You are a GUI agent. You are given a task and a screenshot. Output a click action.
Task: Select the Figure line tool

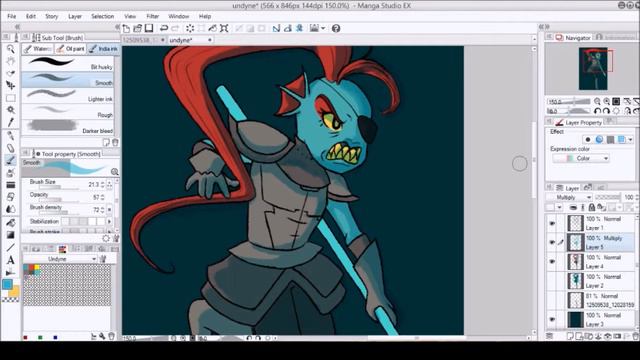pyautogui.click(x=11, y=247)
